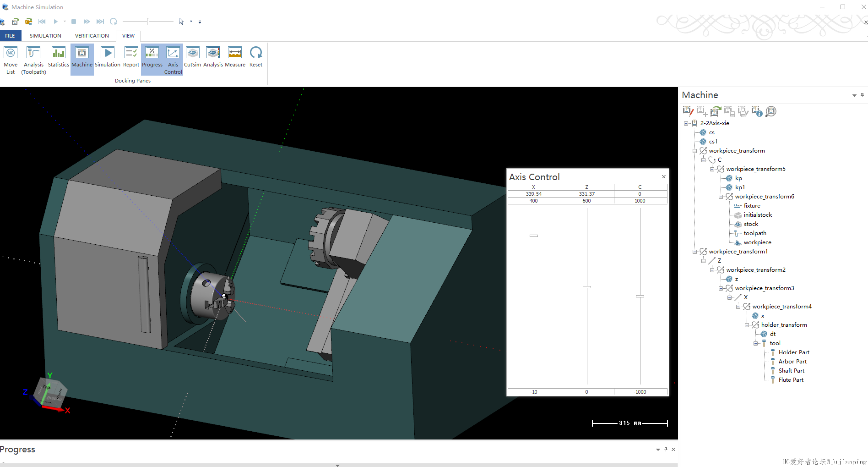Click the C axis slider handle

(x=640, y=296)
